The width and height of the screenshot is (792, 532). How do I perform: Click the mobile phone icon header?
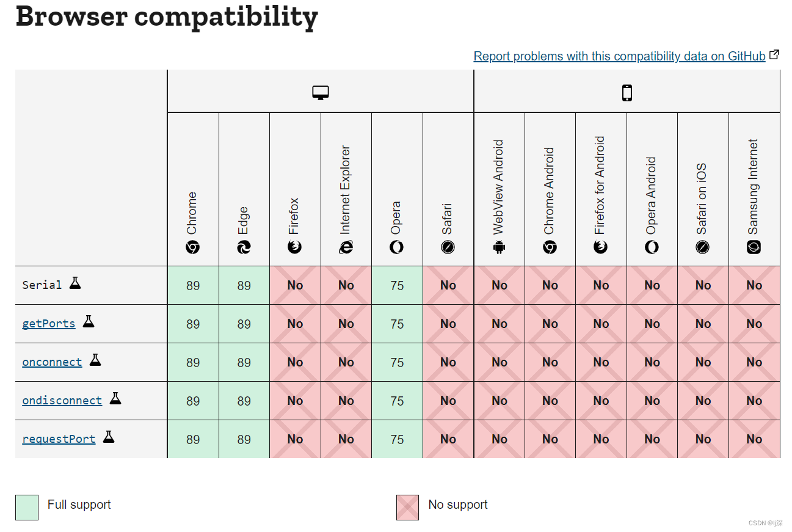(627, 92)
